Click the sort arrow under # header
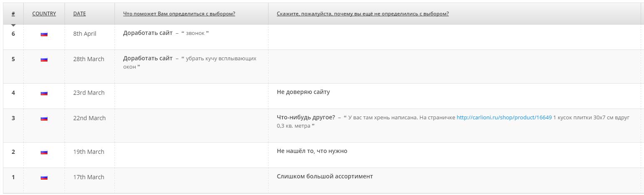The height and width of the screenshot is (195, 644). pyautogui.click(x=13, y=25)
